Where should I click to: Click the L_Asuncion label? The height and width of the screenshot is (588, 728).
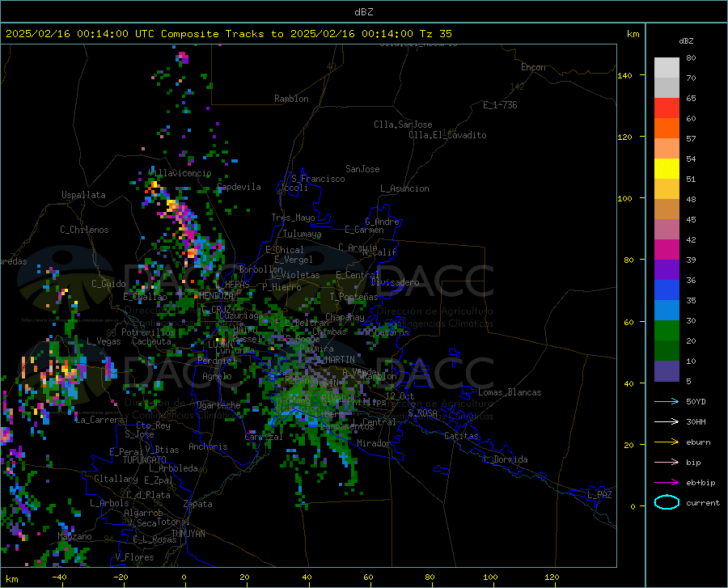pos(404,188)
